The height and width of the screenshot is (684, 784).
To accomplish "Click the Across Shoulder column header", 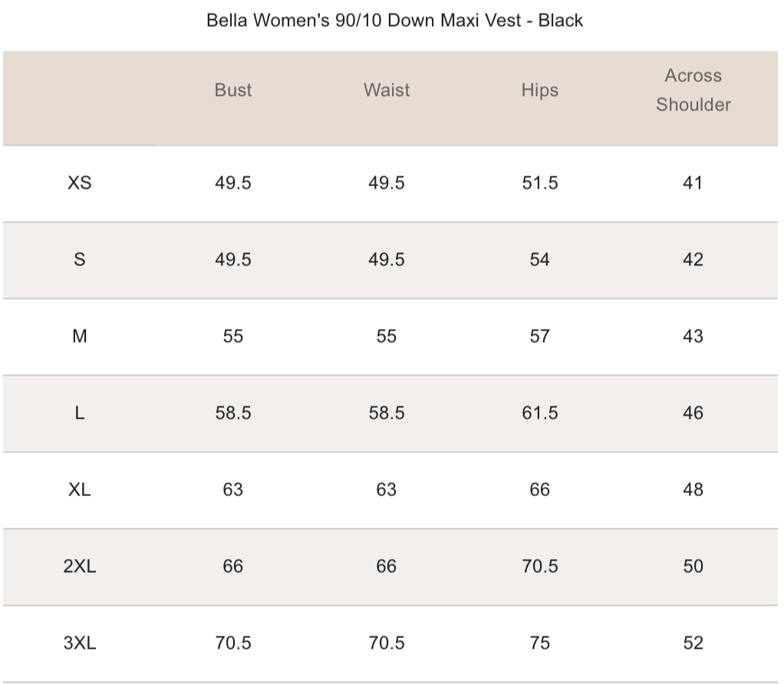I will point(693,90).
